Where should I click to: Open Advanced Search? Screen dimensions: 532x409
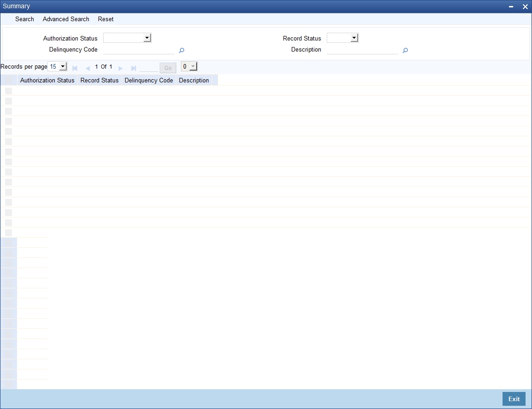coord(66,19)
